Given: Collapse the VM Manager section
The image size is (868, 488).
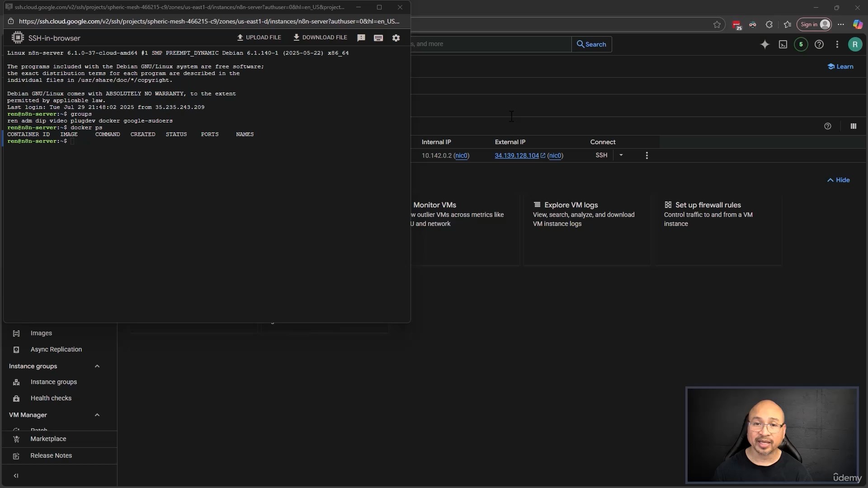Looking at the screenshot, I should (x=97, y=415).
